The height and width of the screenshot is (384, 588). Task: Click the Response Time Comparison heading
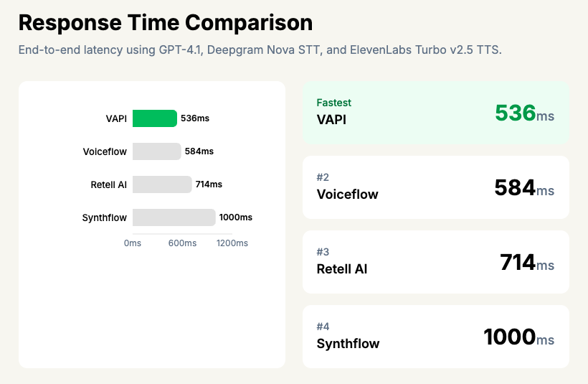tap(166, 22)
